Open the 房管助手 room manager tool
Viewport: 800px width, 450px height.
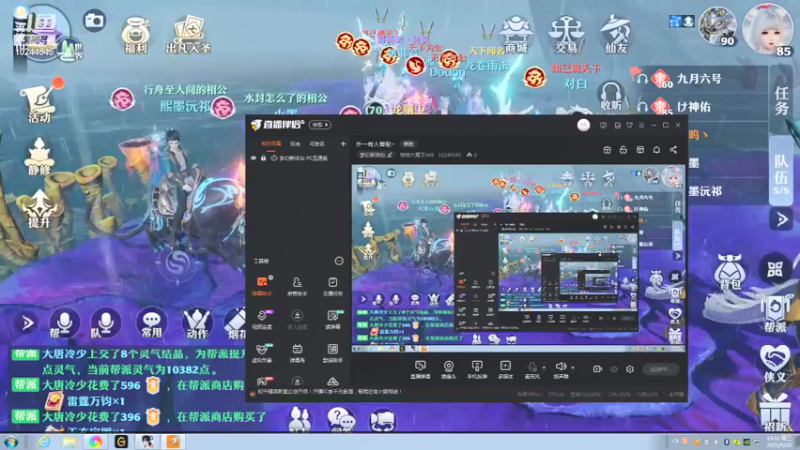pos(297,286)
